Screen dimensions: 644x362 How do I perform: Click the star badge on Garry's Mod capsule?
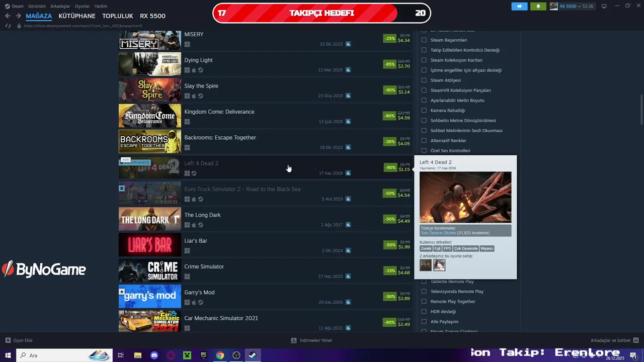(x=122, y=291)
